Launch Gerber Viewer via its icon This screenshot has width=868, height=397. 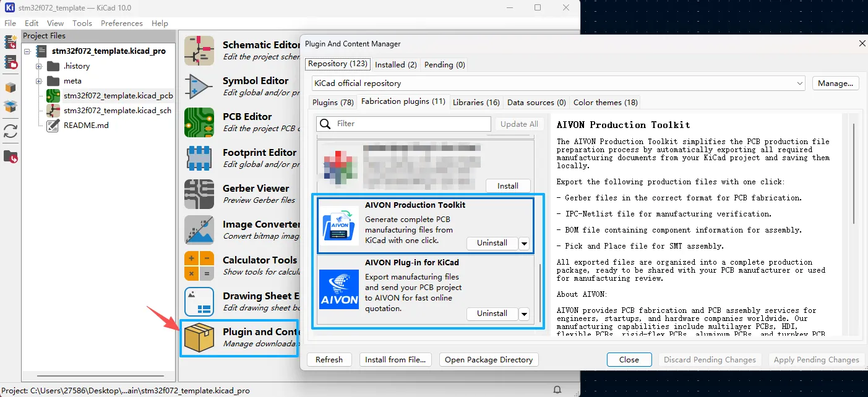(x=199, y=194)
